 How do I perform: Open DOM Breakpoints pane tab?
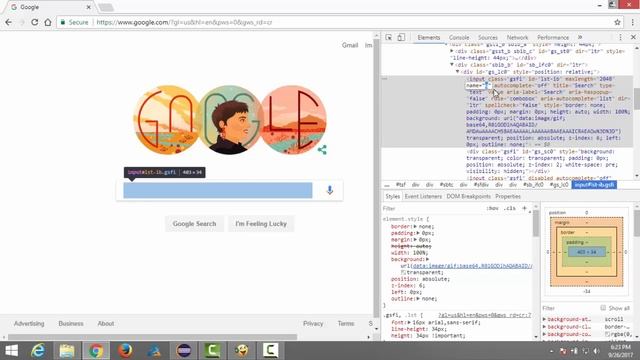tap(469, 196)
